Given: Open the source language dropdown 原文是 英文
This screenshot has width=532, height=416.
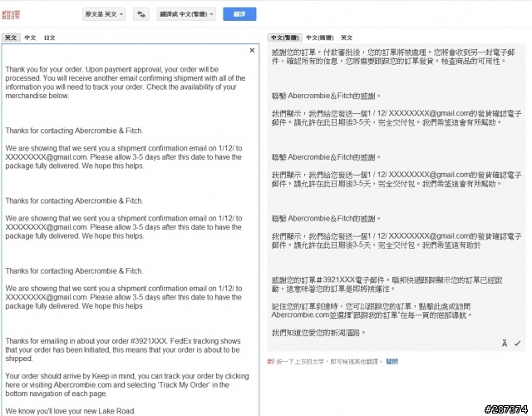Looking at the screenshot, I should [104, 14].
